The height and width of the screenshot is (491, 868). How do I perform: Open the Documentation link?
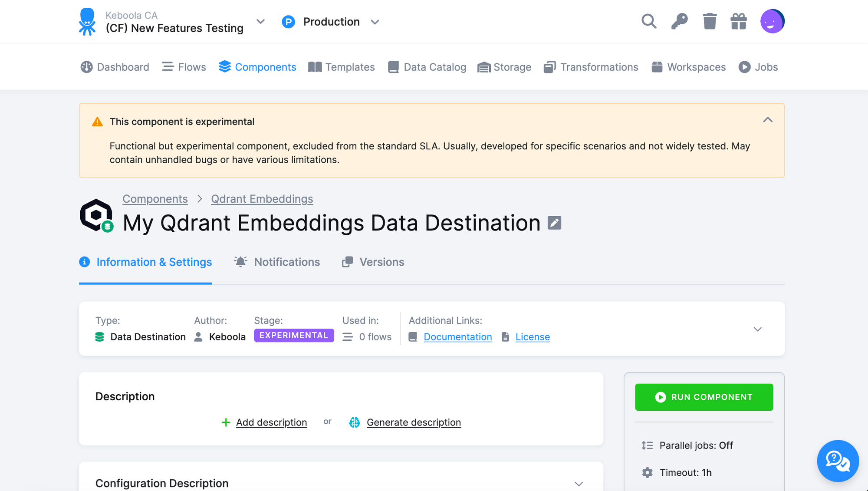pyautogui.click(x=457, y=337)
